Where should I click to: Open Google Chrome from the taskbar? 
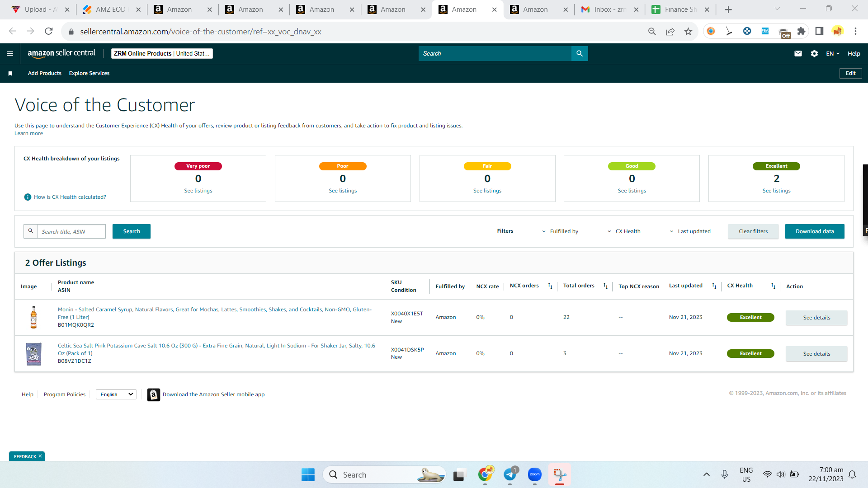485,474
